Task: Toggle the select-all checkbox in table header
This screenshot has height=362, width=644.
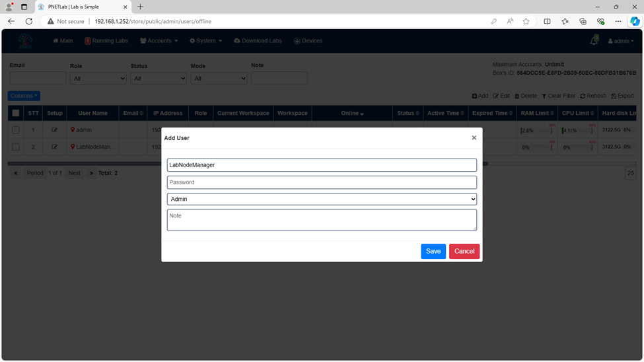Action: [x=16, y=113]
